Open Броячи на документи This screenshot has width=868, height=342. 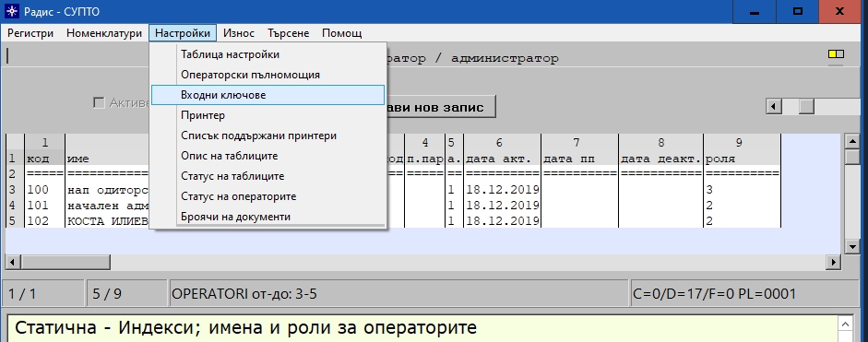coord(268,217)
